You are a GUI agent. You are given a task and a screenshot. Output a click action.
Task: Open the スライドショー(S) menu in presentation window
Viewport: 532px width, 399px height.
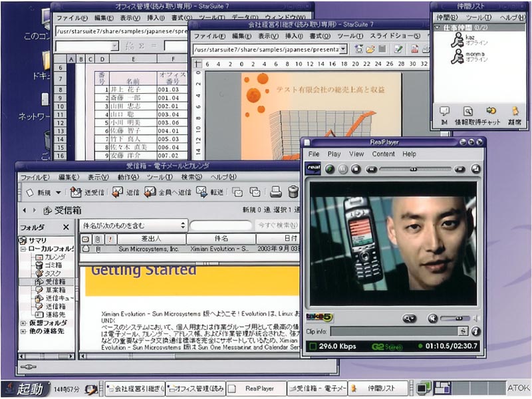pyautogui.click(x=395, y=36)
